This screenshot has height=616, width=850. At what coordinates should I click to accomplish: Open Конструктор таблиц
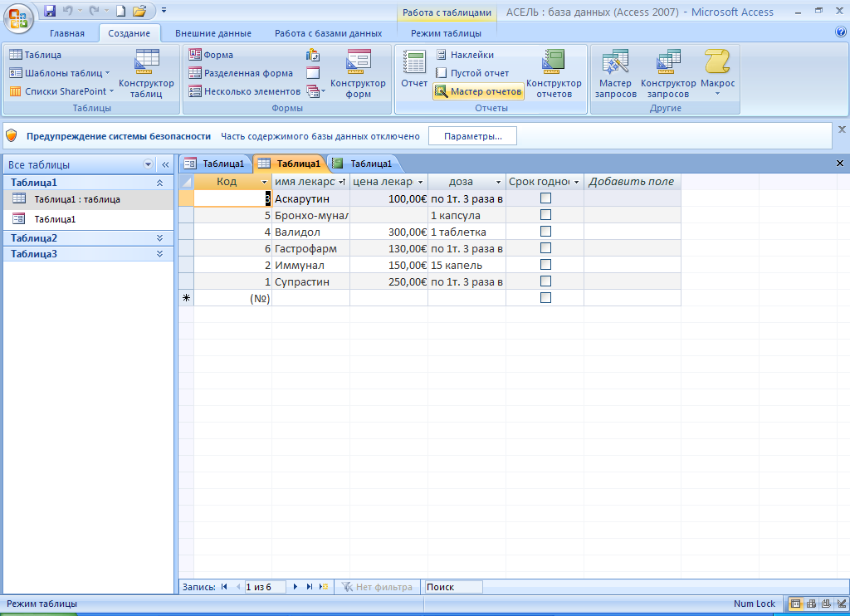(x=146, y=74)
